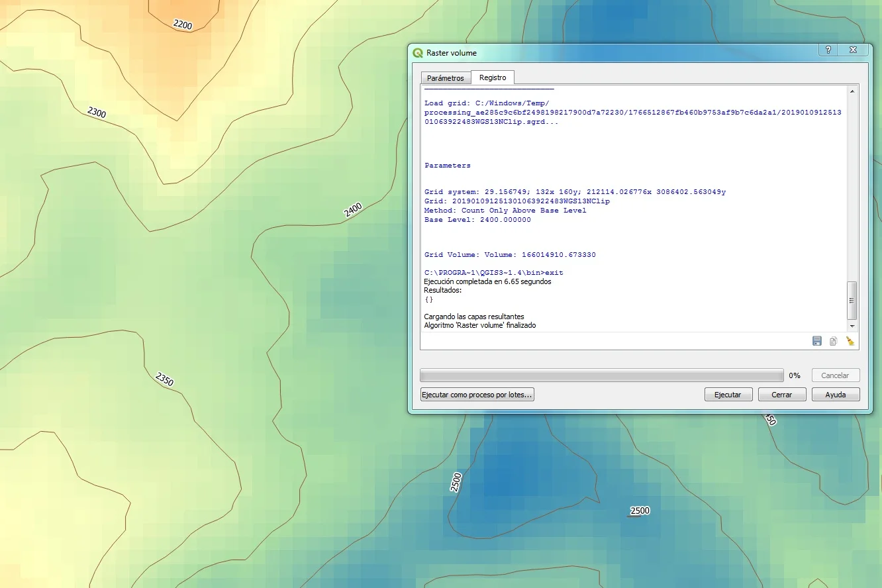
Task: Click the log scrollbar up arrow
Action: (852, 91)
